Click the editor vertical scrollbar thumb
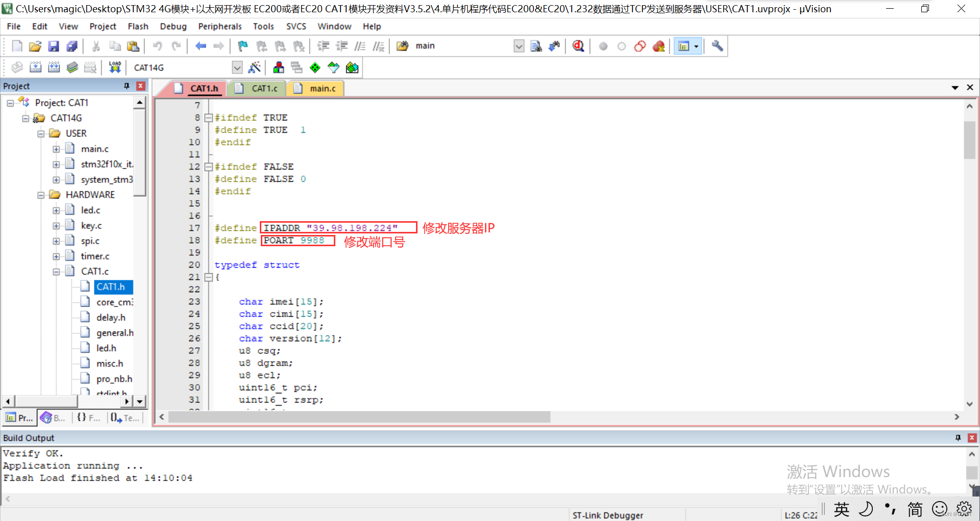Image resolution: width=980 pixels, height=521 pixels. tap(969, 139)
